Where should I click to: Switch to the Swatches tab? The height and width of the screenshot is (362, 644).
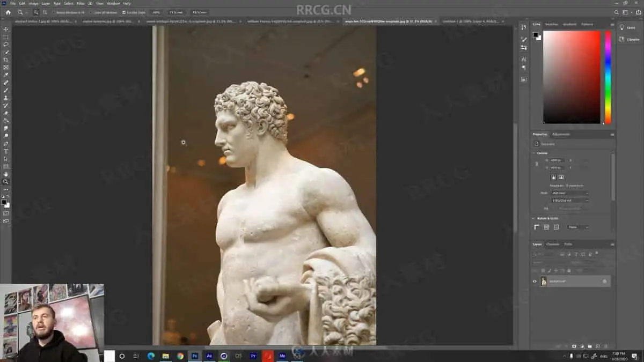click(552, 24)
